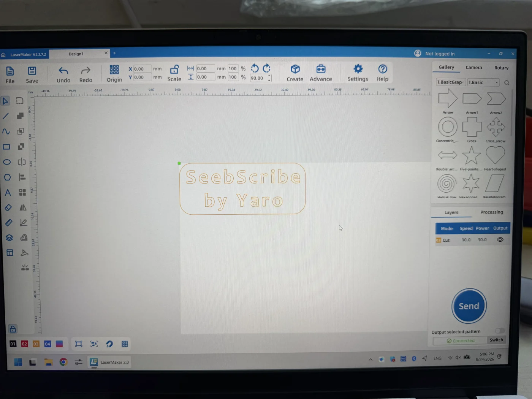Open the Layers tab
The width and height of the screenshot is (532, 399).
pyautogui.click(x=451, y=212)
